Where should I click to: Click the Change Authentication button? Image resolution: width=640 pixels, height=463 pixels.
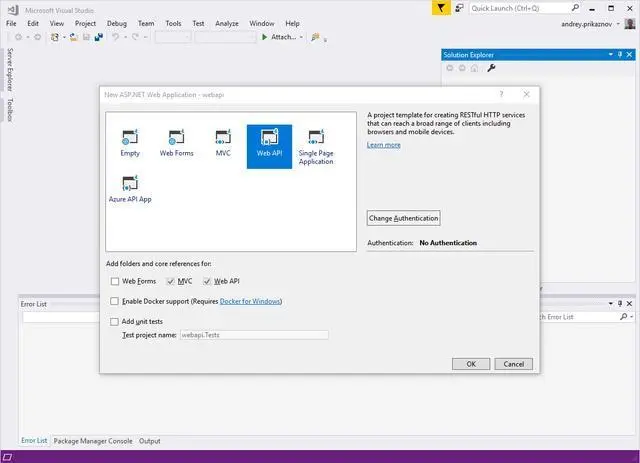click(x=403, y=218)
